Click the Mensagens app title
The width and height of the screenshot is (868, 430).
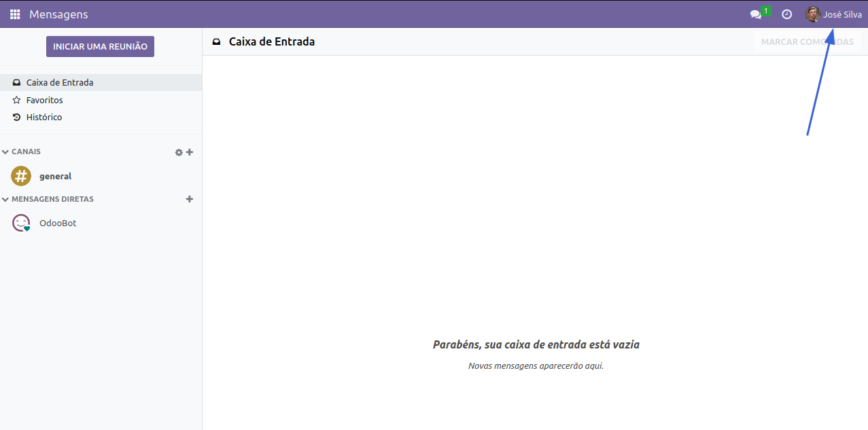click(x=58, y=14)
